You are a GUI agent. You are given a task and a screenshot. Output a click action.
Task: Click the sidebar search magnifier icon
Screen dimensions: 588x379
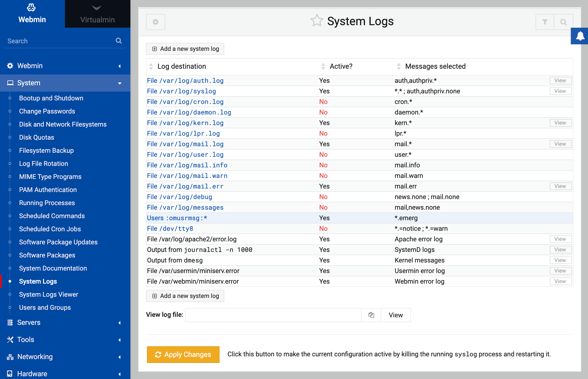[119, 41]
